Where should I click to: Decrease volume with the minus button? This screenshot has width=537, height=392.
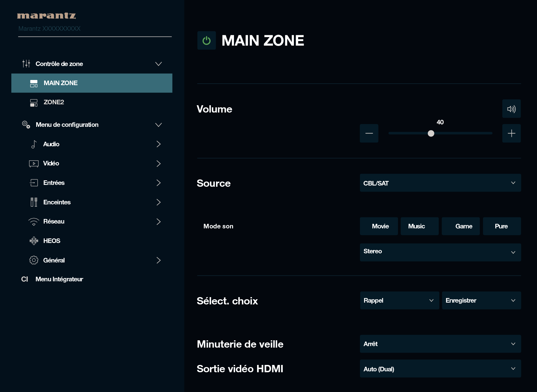click(x=369, y=133)
